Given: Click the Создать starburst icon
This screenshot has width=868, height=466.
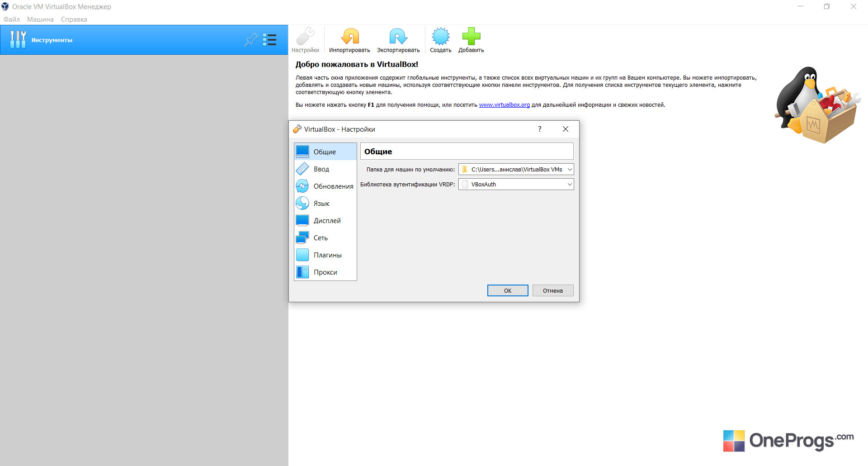Looking at the screenshot, I should [x=441, y=36].
